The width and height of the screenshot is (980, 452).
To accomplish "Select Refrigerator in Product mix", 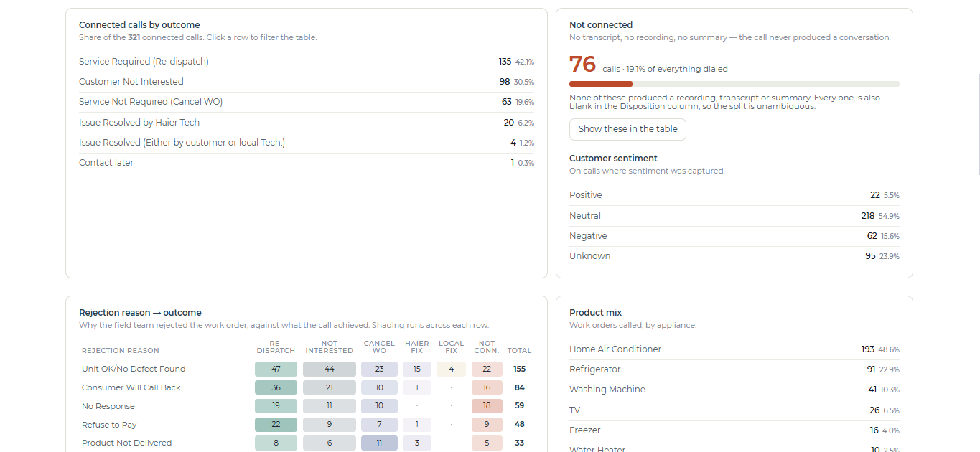I will point(734,369).
